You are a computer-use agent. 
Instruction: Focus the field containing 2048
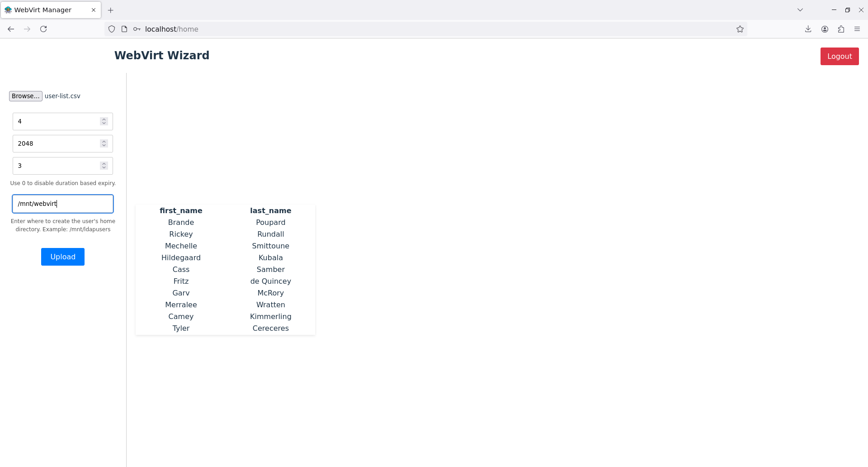click(x=63, y=143)
